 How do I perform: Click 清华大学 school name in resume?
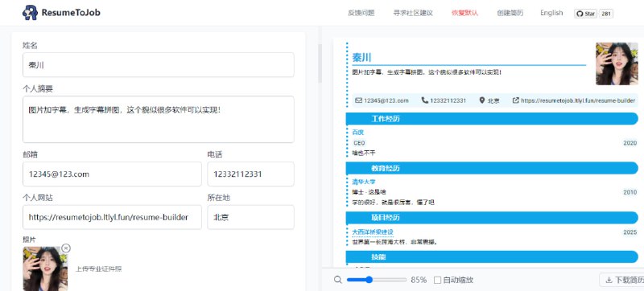tap(364, 182)
